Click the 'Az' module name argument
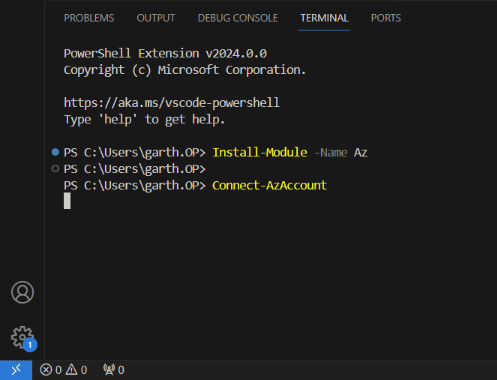The image size is (497, 380). click(x=361, y=153)
